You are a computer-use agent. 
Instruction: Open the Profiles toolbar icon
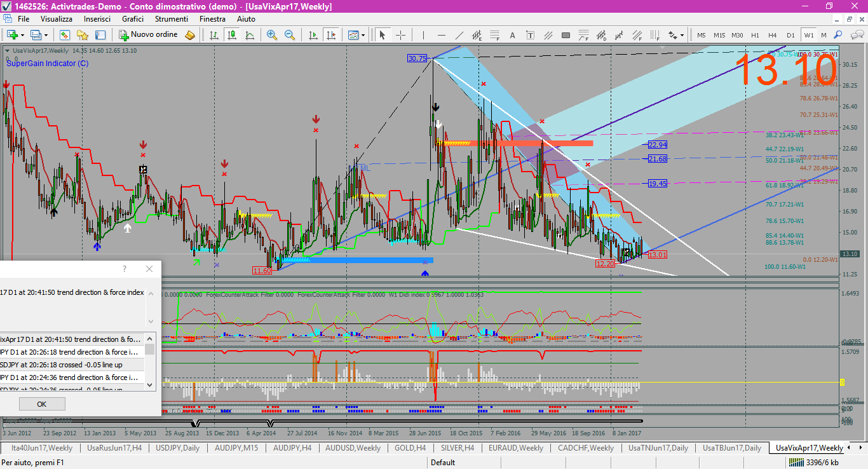(x=36, y=35)
